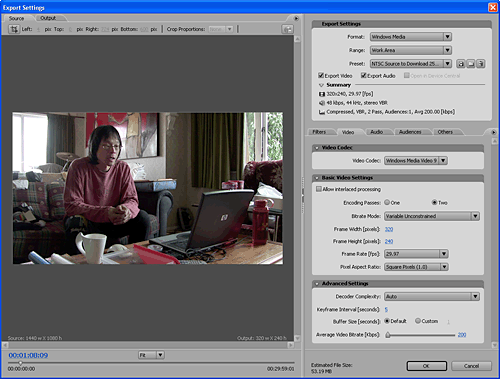Click the settings panel scrollbar down arrow
Screen dimensions: 500x379
494,345
